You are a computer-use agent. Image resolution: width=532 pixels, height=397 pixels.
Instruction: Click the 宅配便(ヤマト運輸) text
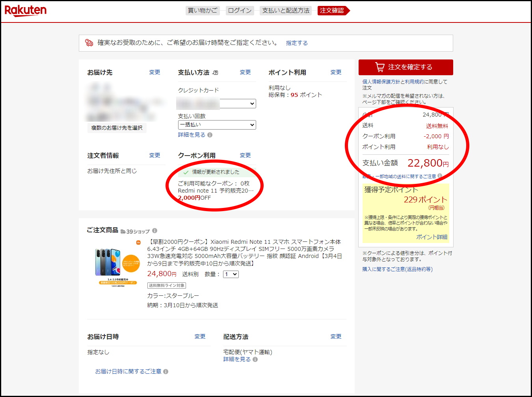(x=247, y=352)
